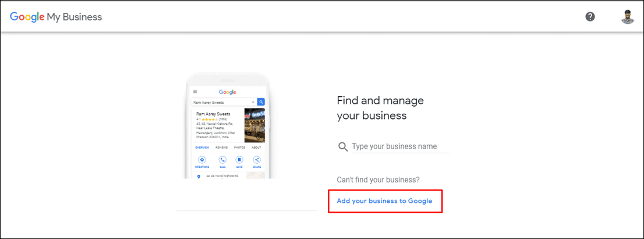Screen dimensions: 644x239
Task: Click the location pin icon in mockup
Action: coord(199,177)
